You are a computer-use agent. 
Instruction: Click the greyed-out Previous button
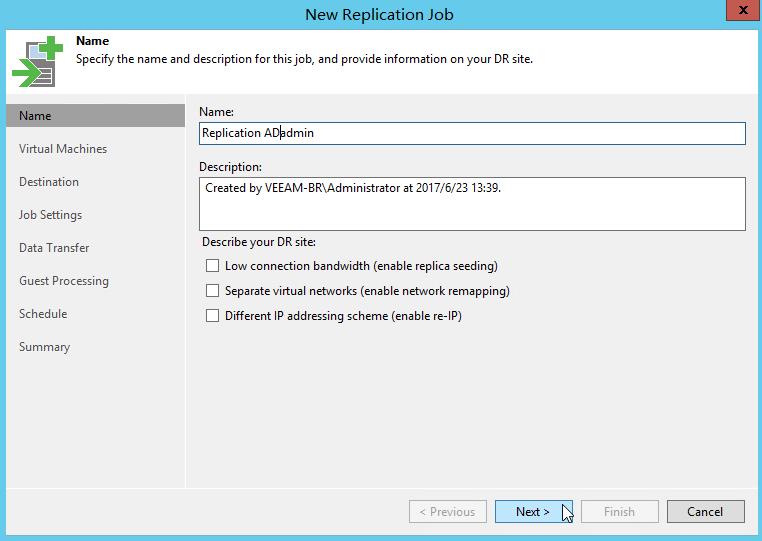(448, 512)
